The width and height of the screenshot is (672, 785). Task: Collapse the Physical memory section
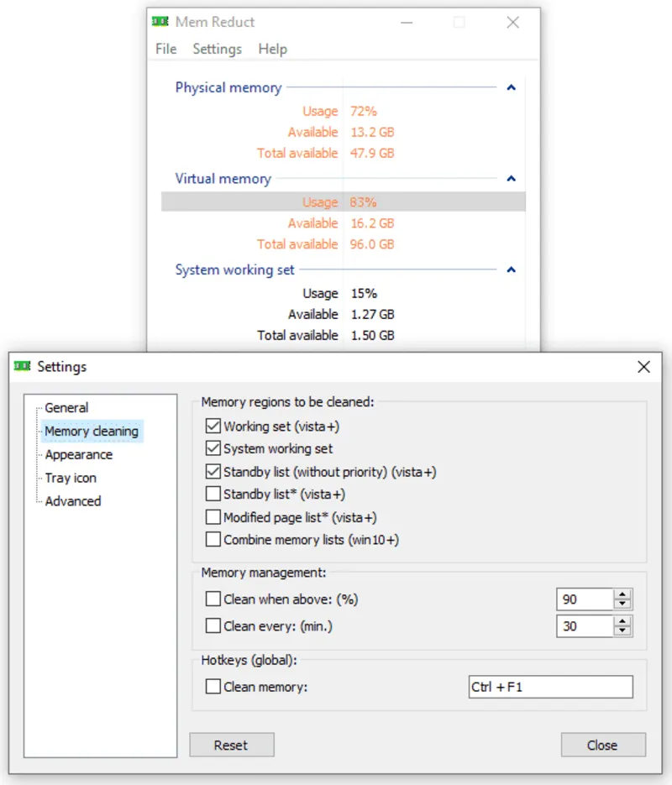pos(511,87)
